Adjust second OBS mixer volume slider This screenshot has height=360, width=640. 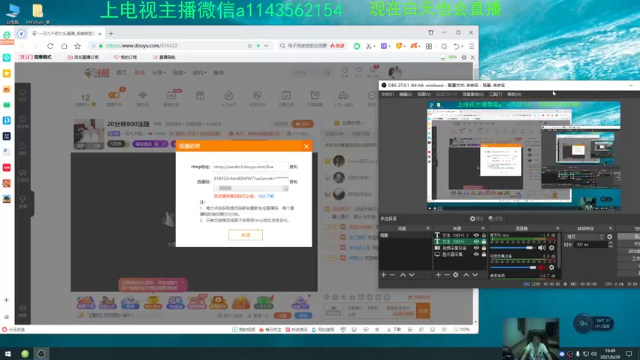coord(513,267)
